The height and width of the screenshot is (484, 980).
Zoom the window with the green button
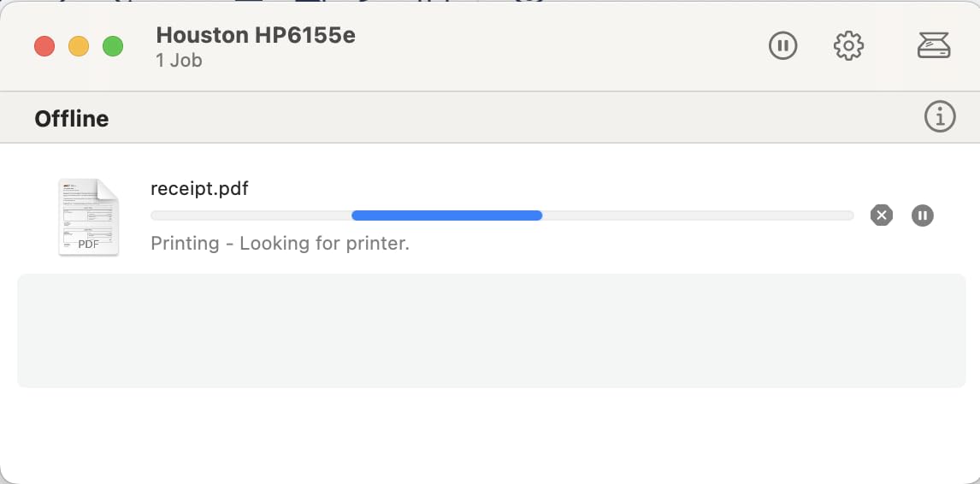[113, 46]
